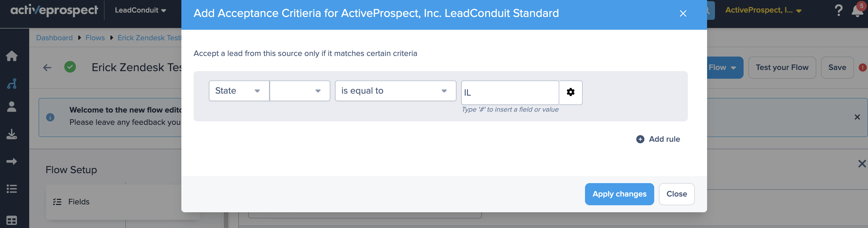Click the Close button in dialog footer
This screenshot has height=228, width=868.
676,194
